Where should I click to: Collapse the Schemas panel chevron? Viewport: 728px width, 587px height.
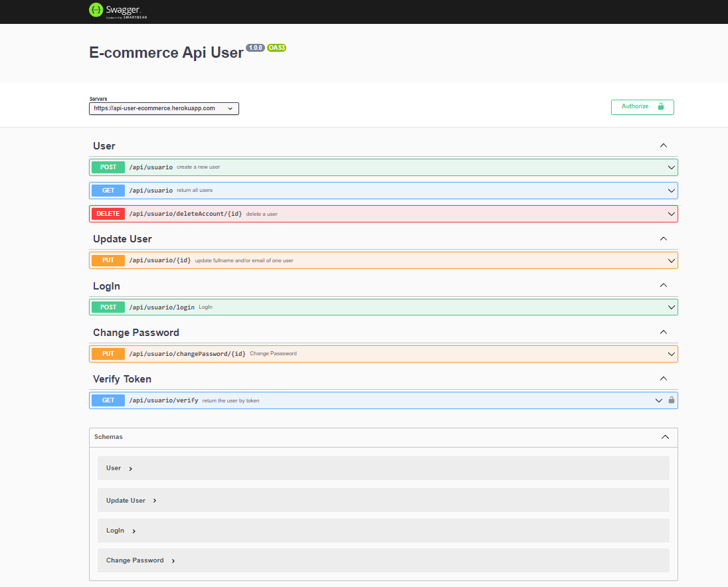(x=665, y=437)
